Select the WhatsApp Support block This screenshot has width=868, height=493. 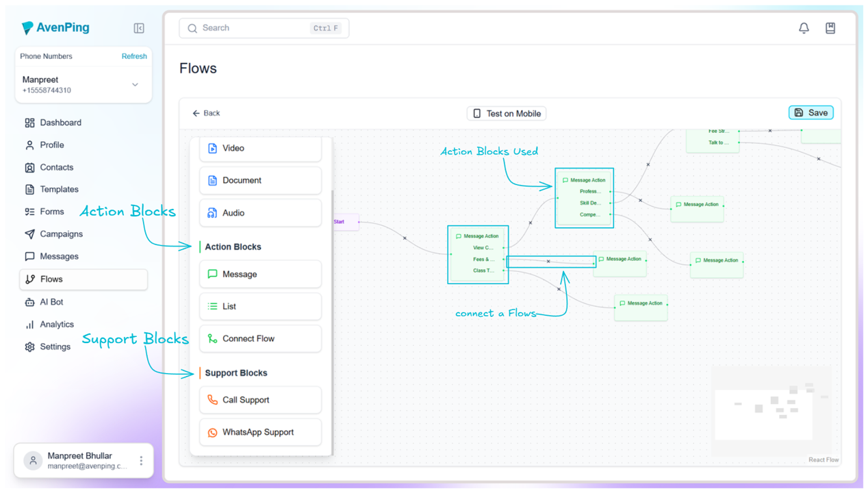260,432
